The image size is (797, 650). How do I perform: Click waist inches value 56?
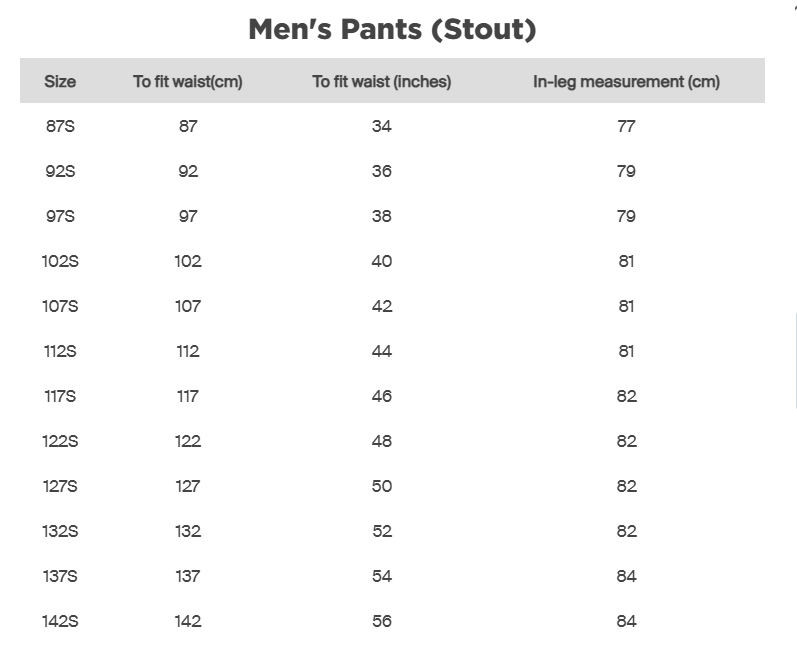click(382, 622)
